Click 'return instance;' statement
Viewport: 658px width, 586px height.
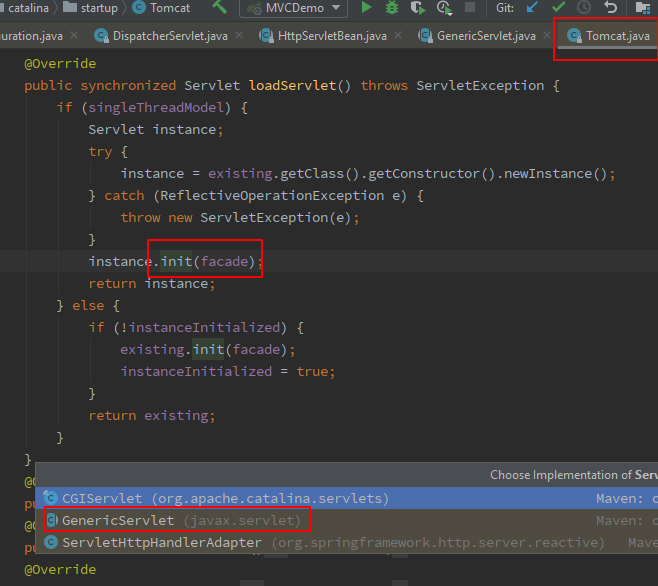[x=152, y=284]
